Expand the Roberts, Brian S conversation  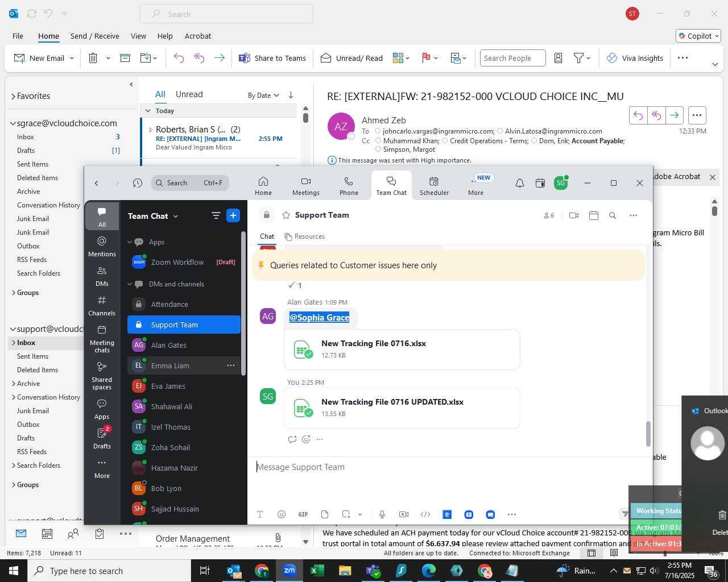[x=151, y=130]
